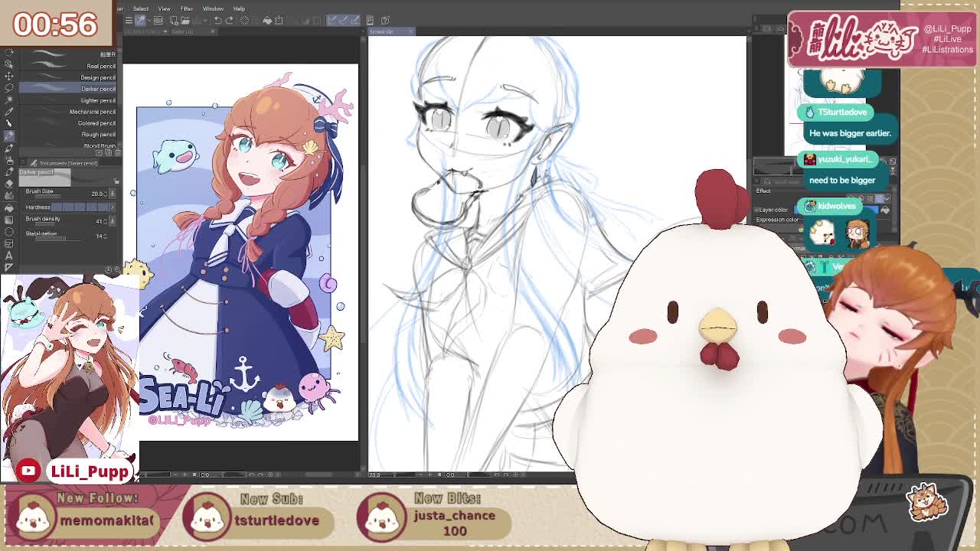Screen dimensions: 980x551
Task: Click the Scale/Rotate transform icon
Action: point(279,21)
